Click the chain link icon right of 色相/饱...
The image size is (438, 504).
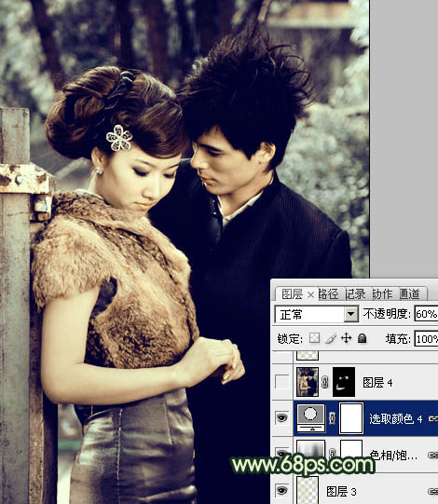click(433, 455)
